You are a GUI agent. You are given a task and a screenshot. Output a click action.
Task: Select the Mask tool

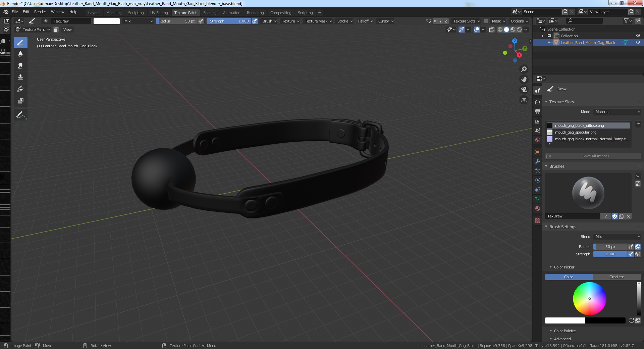[x=20, y=101]
